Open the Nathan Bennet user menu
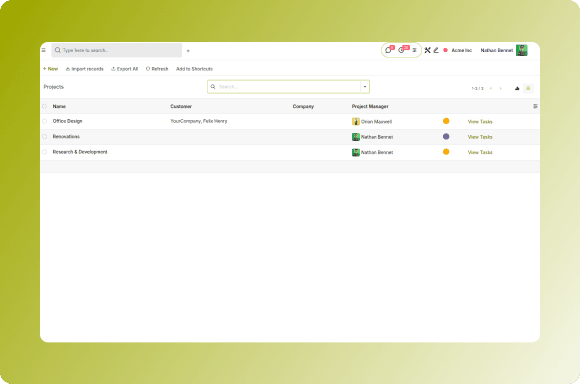Viewport: 580px width, 384px height. (497, 50)
